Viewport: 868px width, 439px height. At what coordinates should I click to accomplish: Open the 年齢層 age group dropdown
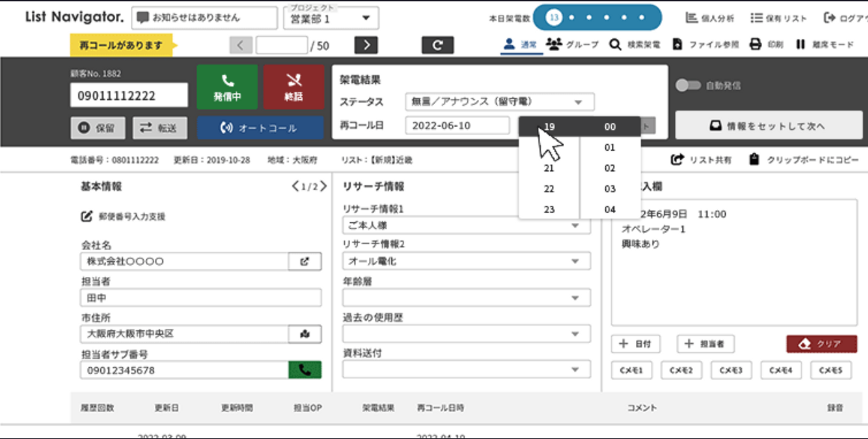tap(467, 297)
